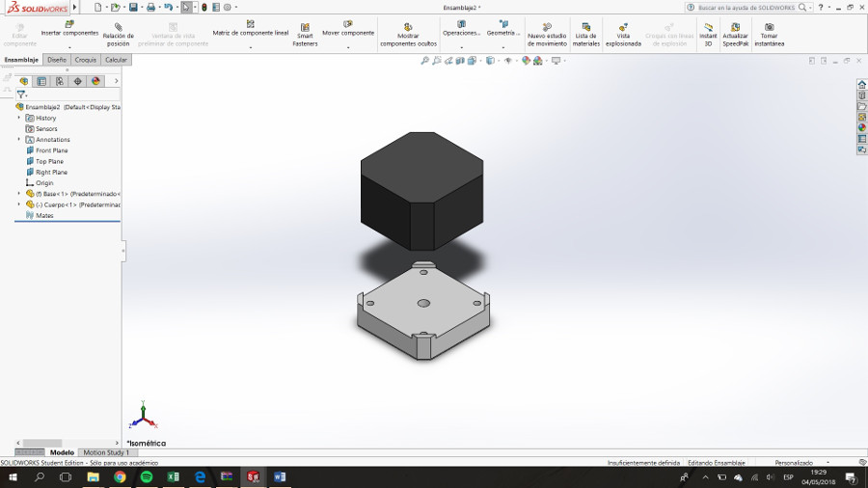Click the Edit Appearance color ball
This screenshot has height=488, width=868.
click(x=526, y=61)
